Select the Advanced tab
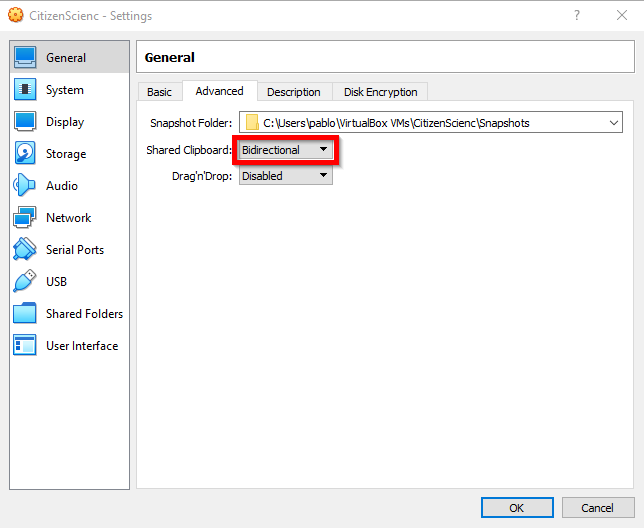This screenshot has height=528, width=644. (219, 91)
